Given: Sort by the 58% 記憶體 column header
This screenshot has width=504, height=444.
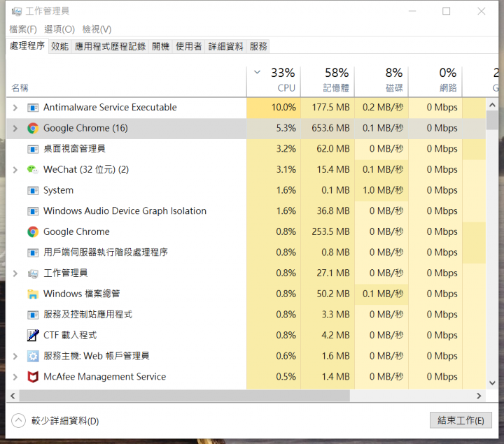Looking at the screenshot, I should pyautogui.click(x=328, y=82).
